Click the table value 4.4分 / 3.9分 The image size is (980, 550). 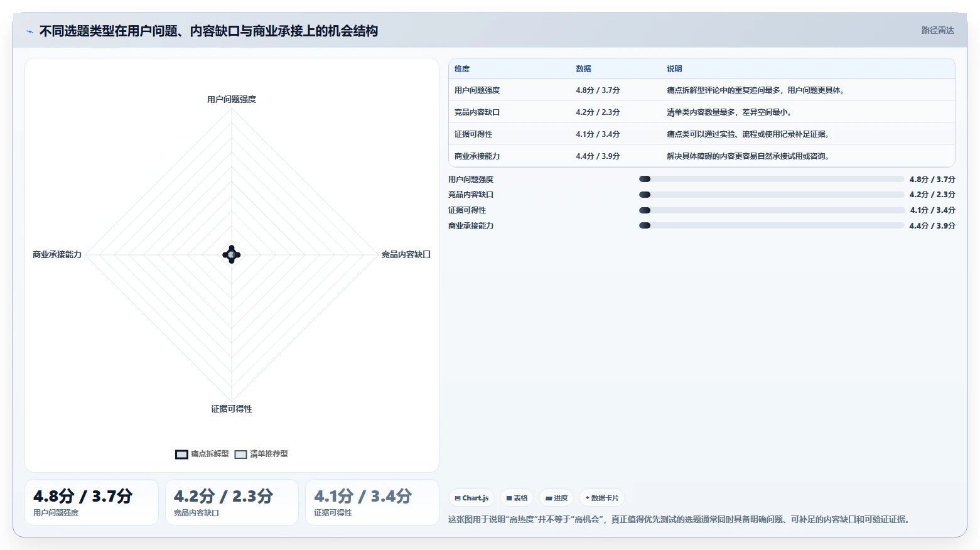coord(598,156)
